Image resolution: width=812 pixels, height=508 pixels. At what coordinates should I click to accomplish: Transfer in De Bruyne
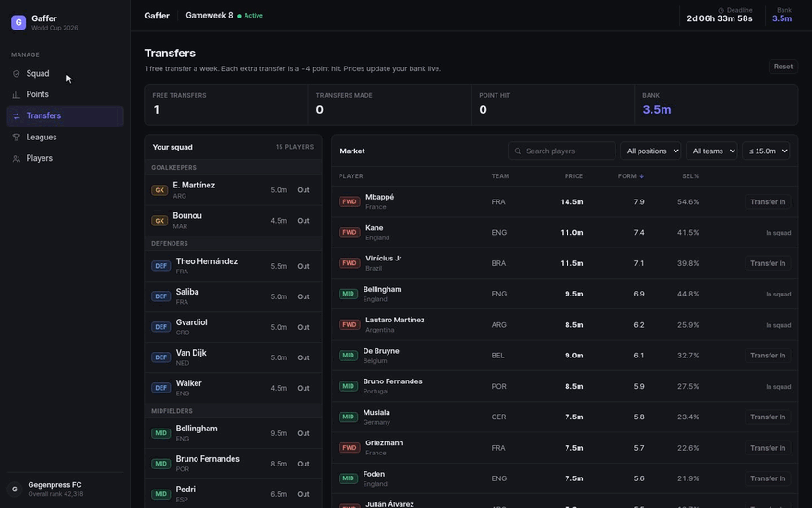pos(768,356)
